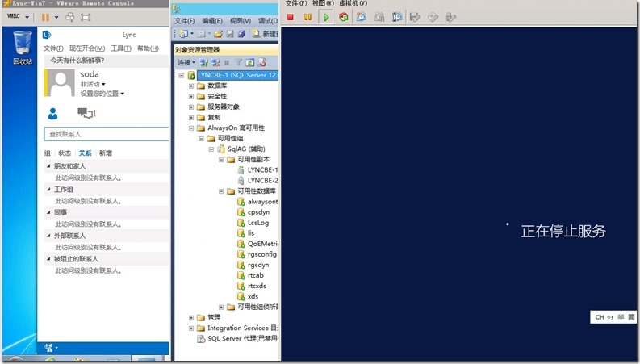Click the yellow pause button in VM toolbar
The width and height of the screenshot is (640, 364).
[x=307, y=17]
